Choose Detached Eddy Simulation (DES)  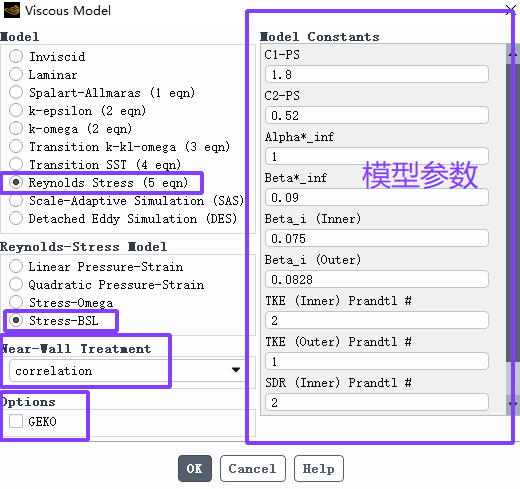(16, 218)
